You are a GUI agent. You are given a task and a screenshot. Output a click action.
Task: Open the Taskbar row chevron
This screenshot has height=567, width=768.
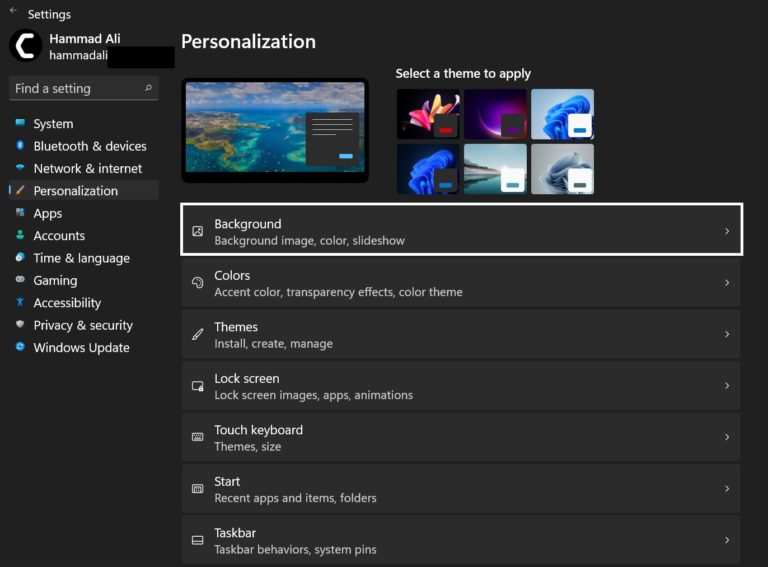coord(727,540)
